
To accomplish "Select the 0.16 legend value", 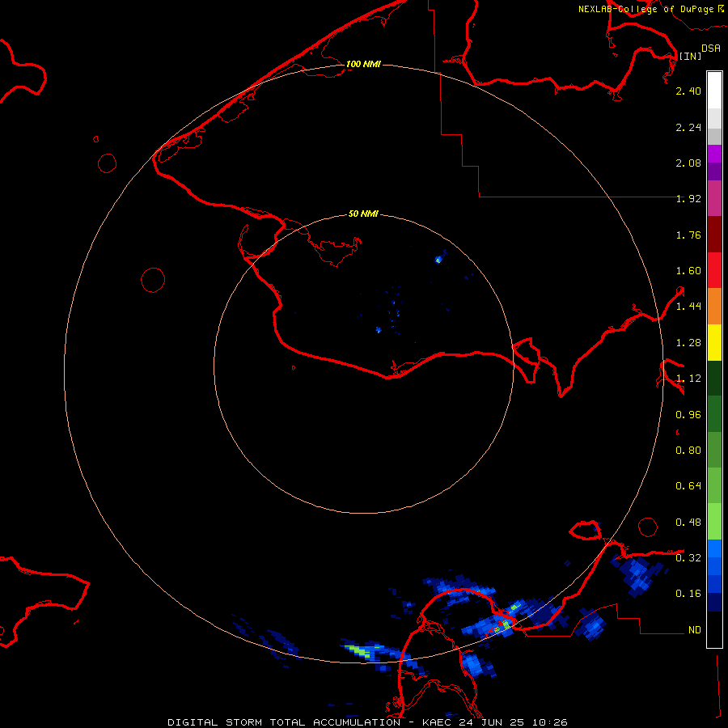I will [x=688, y=594].
